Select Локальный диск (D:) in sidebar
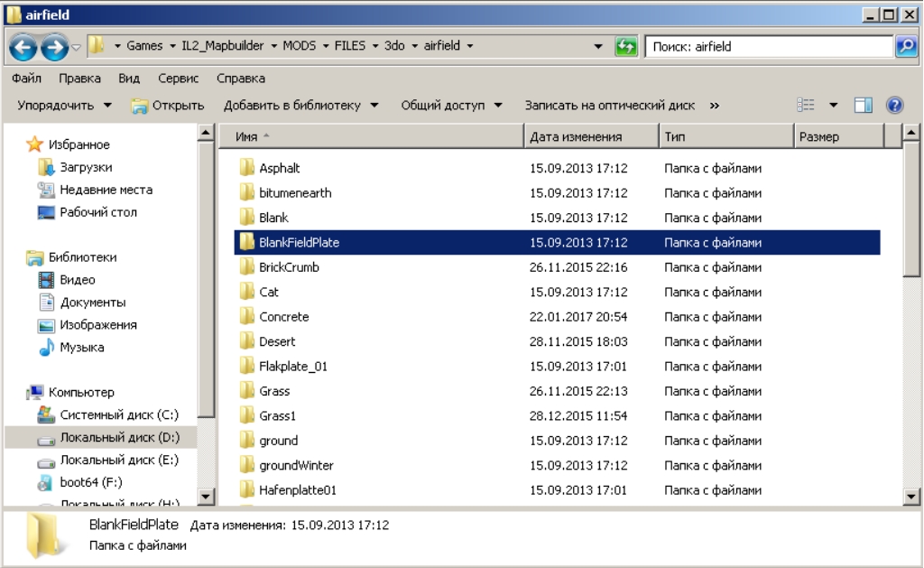The width and height of the screenshot is (924, 568). click(120, 437)
